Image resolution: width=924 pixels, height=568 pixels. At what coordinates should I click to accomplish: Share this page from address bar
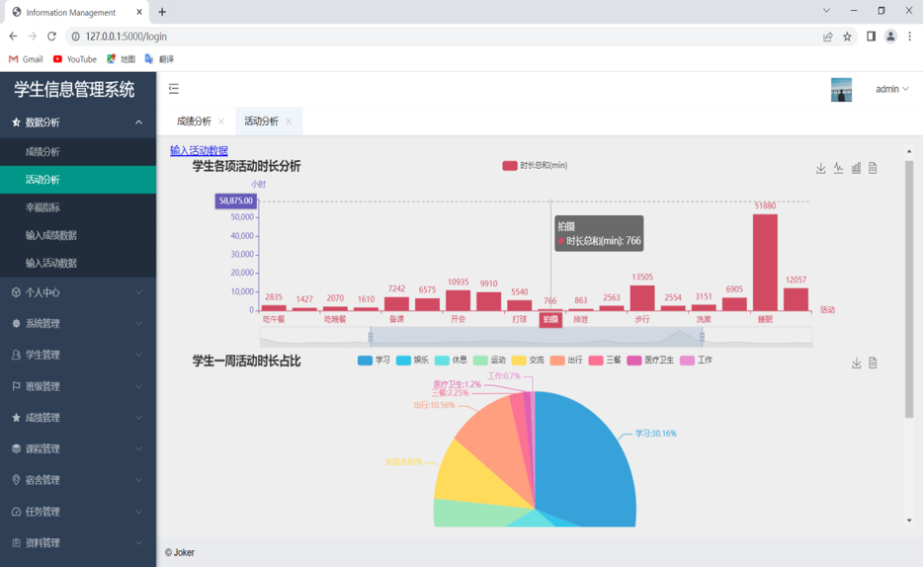pos(828,37)
